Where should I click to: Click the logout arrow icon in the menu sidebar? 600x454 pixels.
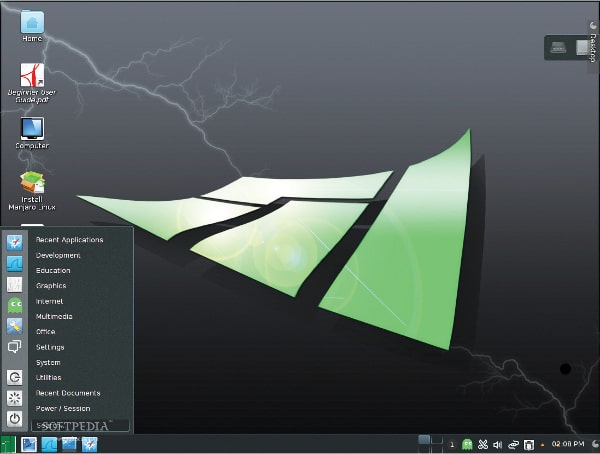pos(15,377)
